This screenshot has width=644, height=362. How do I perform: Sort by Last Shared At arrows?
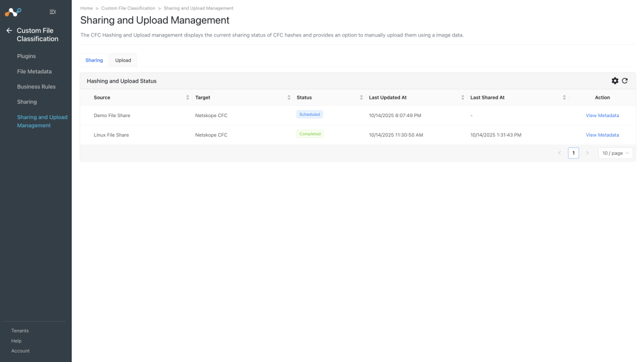(564, 98)
